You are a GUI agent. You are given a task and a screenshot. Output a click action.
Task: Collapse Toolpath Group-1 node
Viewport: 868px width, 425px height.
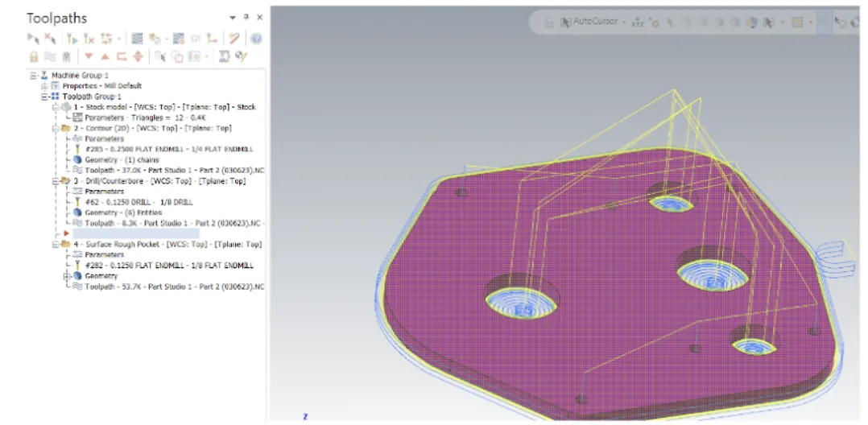[x=44, y=97]
